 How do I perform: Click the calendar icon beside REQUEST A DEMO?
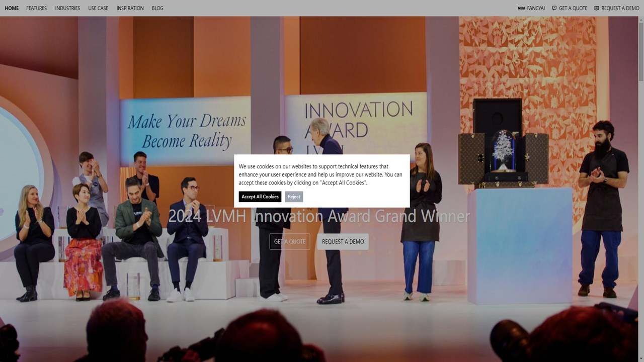[x=597, y=8]
